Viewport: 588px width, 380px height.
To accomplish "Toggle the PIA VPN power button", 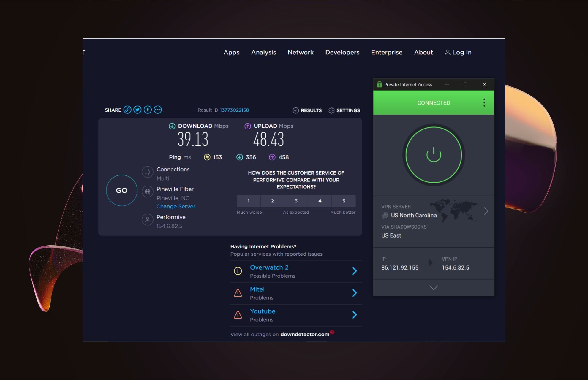I will tap(434, 155).
